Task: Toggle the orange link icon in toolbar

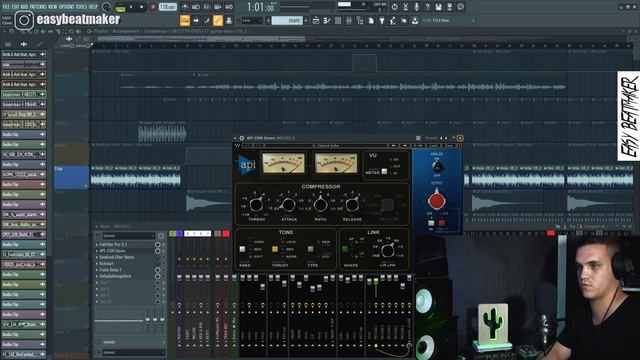Action: (x=218, y=20)
